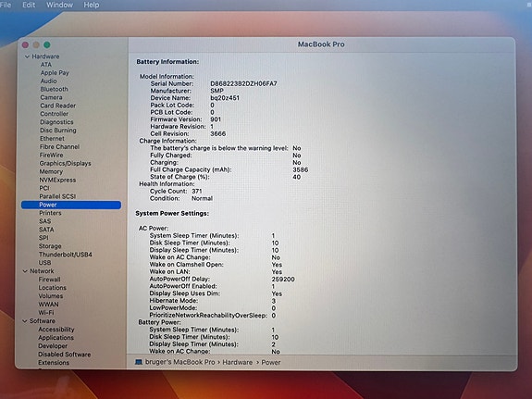This screenshot has width=532, height=399.
Task: Select Applications under Software
Action: pyautogui.click(x=56, y=338)
